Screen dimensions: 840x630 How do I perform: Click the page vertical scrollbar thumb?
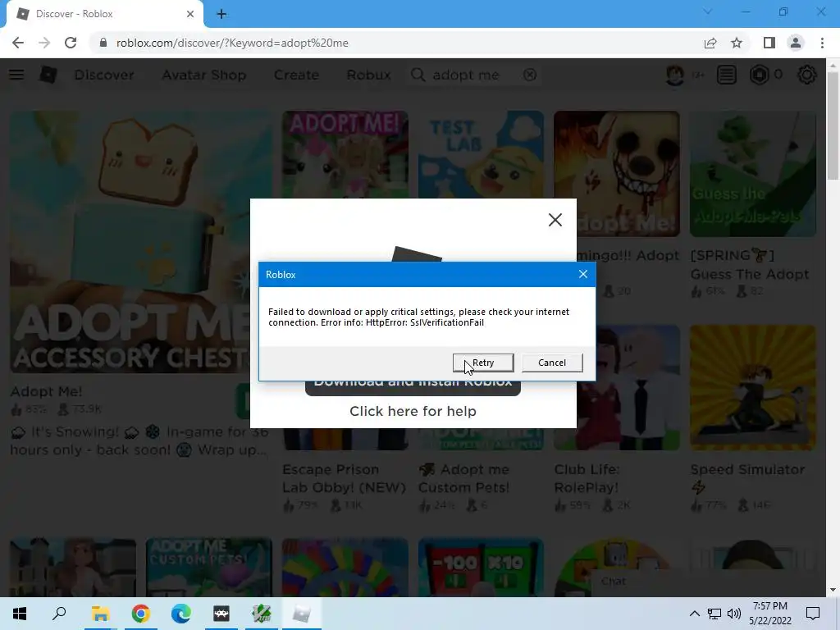(x=833, y=126)
